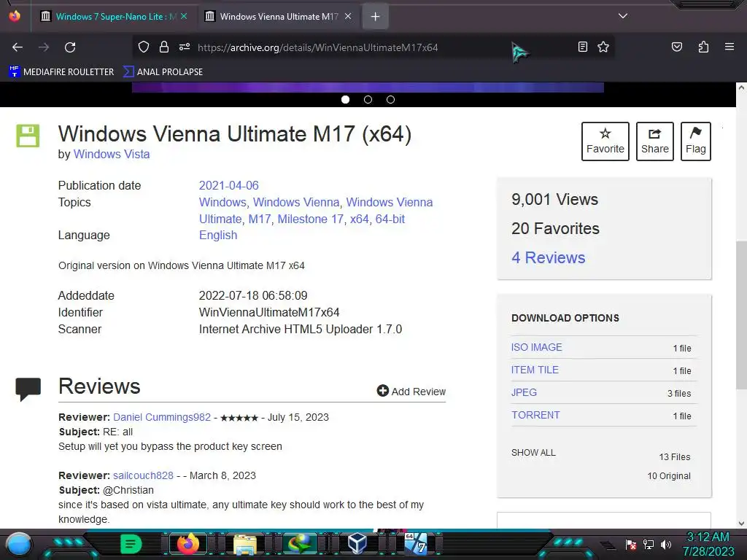Click the Firefox logo in the title bar
This screenshot has height=560, width=747.
[x=15, y=16]
